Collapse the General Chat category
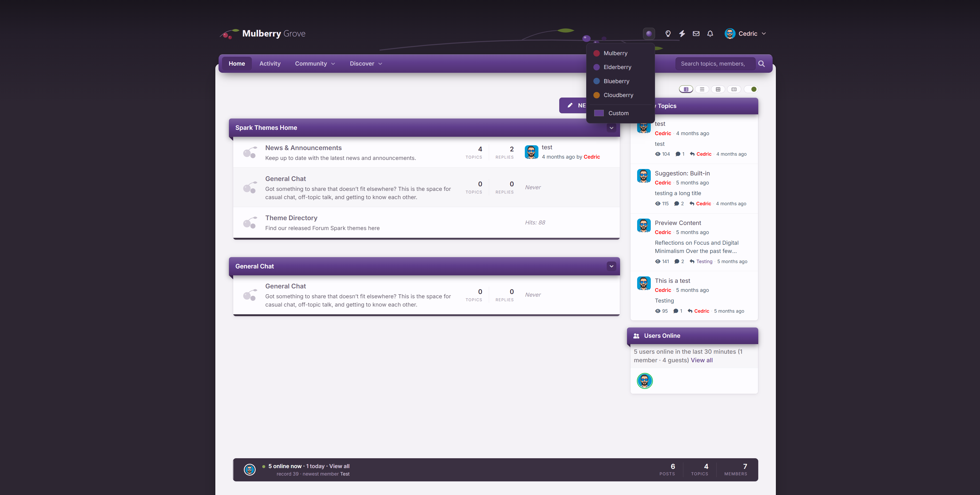Image resolution: width=980 pixels, height=495 pixels. click(x=611, y=266)
